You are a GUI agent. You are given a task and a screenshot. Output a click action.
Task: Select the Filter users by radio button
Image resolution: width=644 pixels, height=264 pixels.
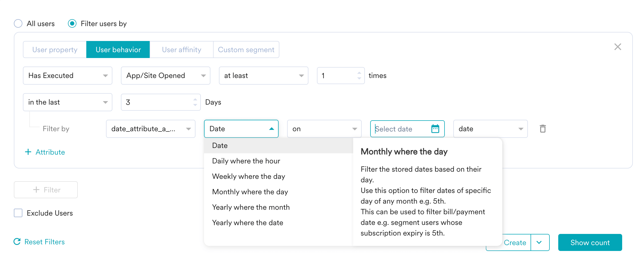(72, 24)
